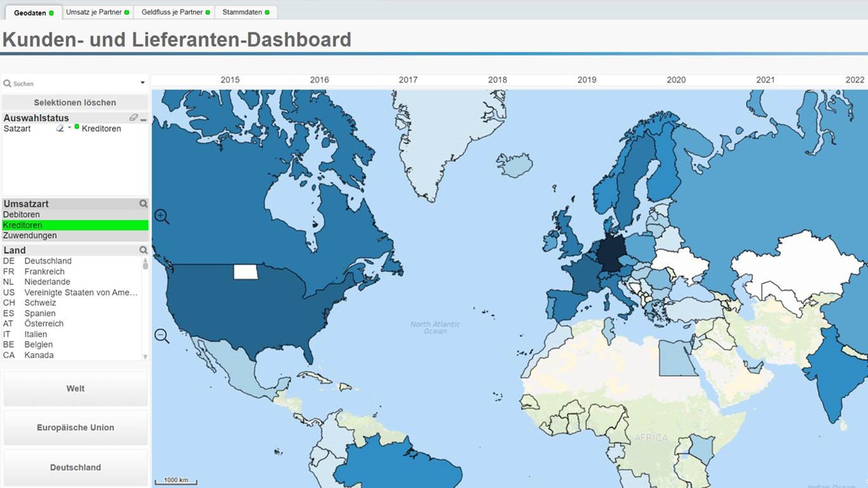The width and height of the screenshot is (868, 488).
Task: Click the magnifying glass in the Suchen field
Action: click(7, 83)
